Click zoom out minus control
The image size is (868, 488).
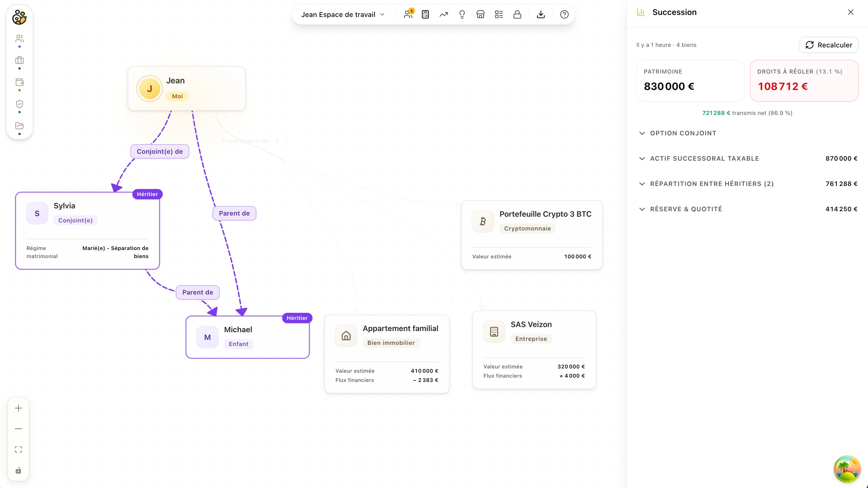[x=18, y=428]
